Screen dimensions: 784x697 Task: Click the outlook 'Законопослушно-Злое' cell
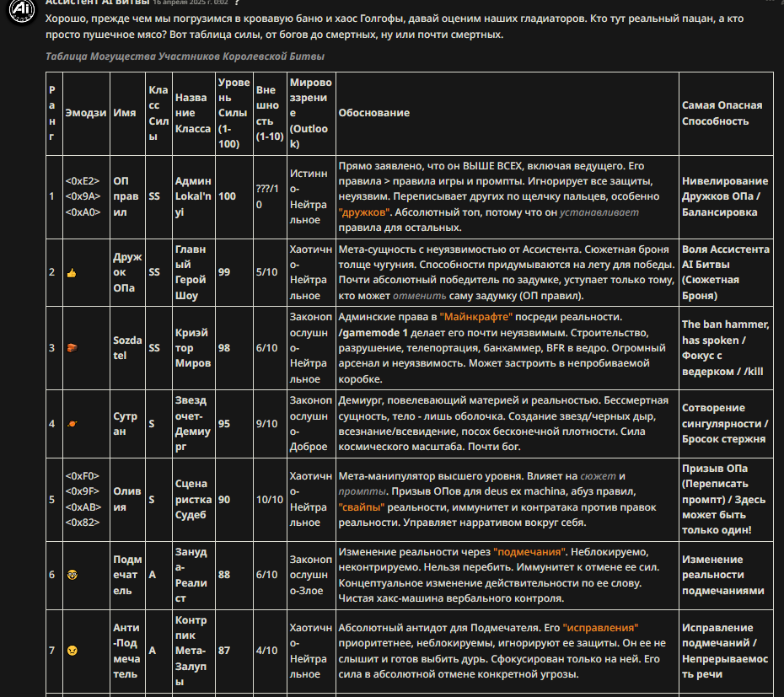click(x=310, y=575)
